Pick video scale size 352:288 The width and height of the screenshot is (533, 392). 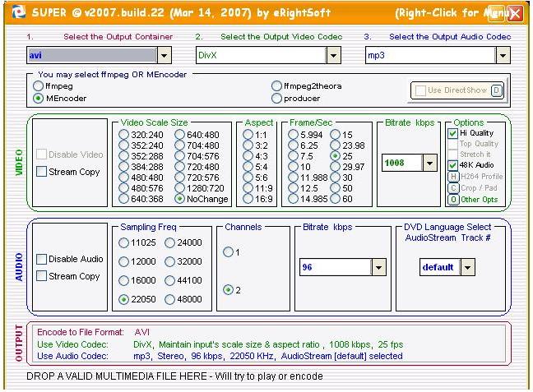[x=123, y=156]
